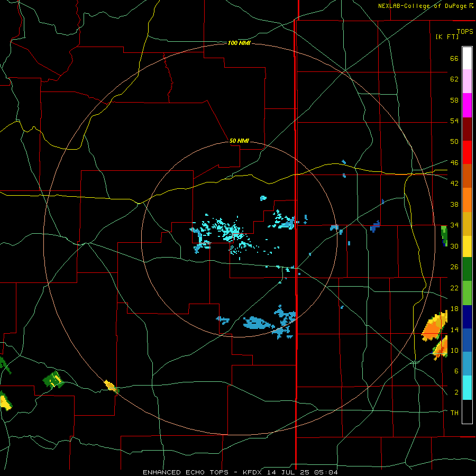Click the legend value 26
The width and height of the screenshot is (476, 476).
[454, 267]
